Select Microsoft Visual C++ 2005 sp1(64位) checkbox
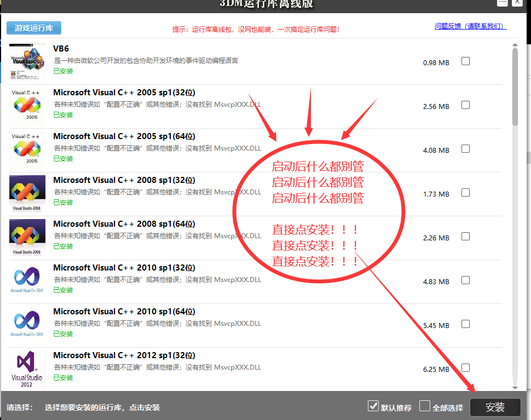The height and width of the screenshot is (420, 531). coord(465,148)
